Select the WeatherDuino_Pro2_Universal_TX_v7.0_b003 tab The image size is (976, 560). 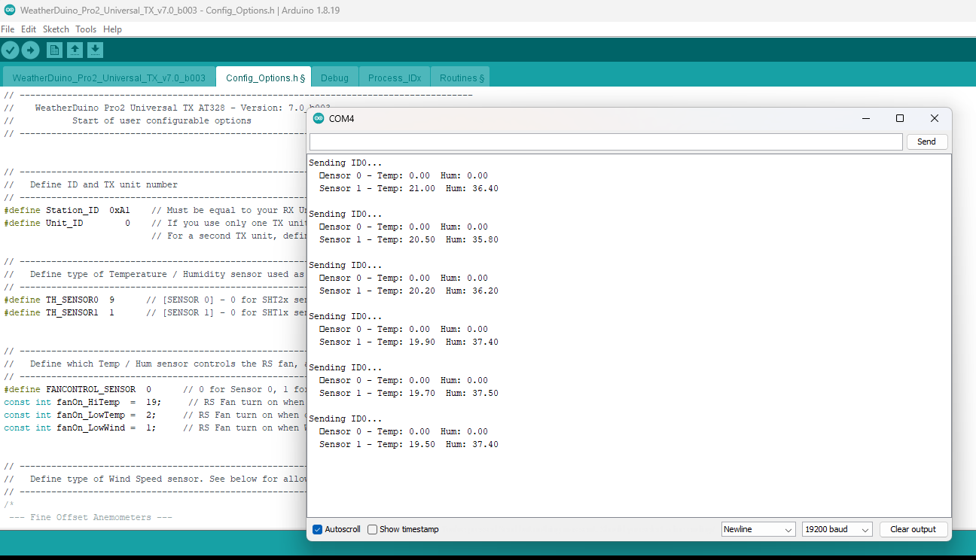point(108,78)
